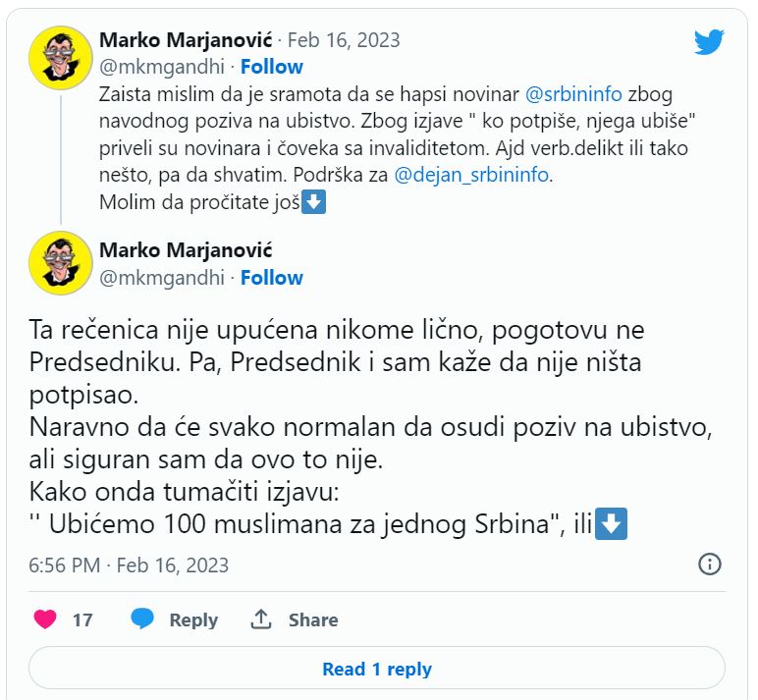The height and width of the screenshot is (700, 758).
Task: Click down arrow emoji after 'ili'
Action: click(x=612, y=524)
